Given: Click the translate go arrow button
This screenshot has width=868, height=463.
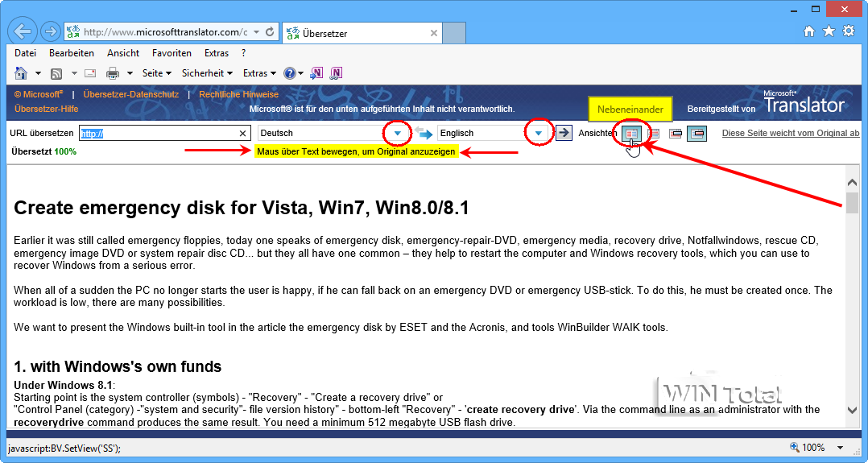Looking at the screenshot, I should (564, 133).
